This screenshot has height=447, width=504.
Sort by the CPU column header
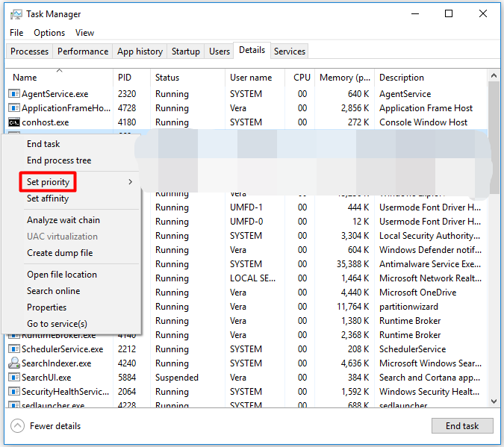coord(302,78)
